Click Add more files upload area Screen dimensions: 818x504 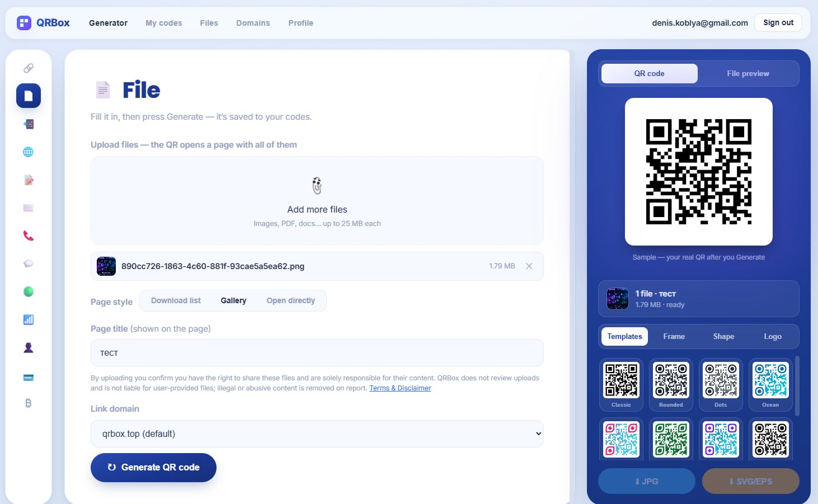pos(317,200)
